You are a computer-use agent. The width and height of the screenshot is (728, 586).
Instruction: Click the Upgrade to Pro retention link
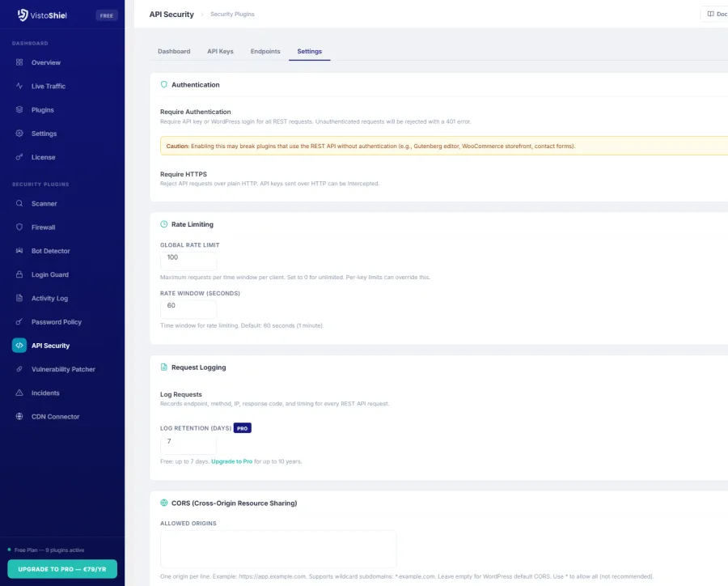tap(233, 461)
